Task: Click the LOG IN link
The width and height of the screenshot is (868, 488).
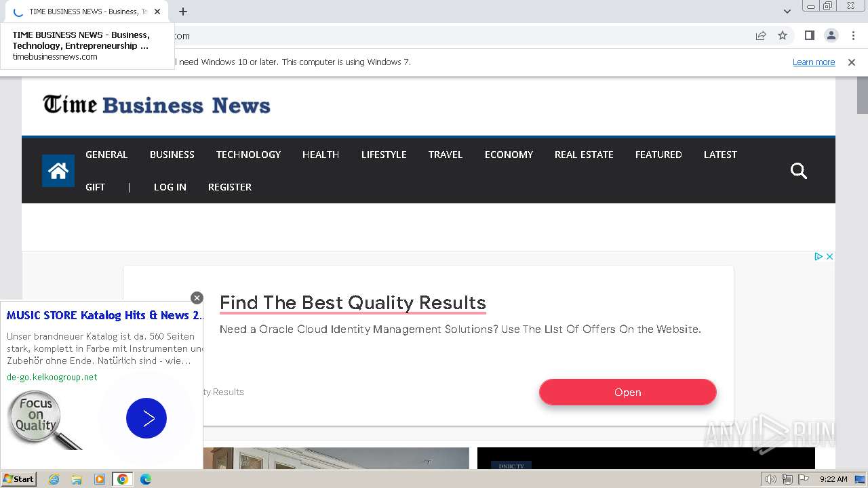Action: click(170, 187)
